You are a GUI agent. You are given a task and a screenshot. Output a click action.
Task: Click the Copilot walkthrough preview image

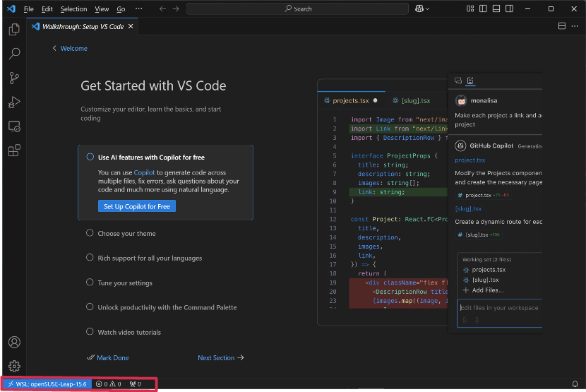tap(429, 202)
